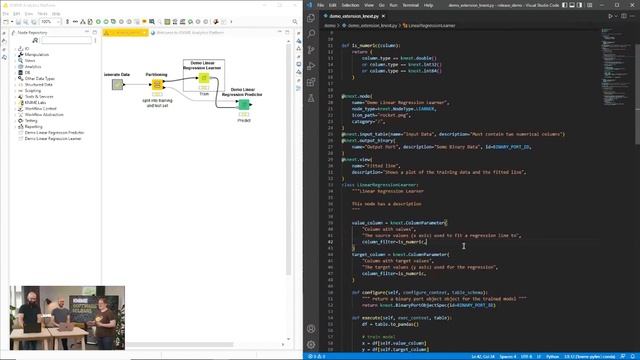Click the errors and warnings status item
This screenshot has width=640, height=360.
coord(317,356)
